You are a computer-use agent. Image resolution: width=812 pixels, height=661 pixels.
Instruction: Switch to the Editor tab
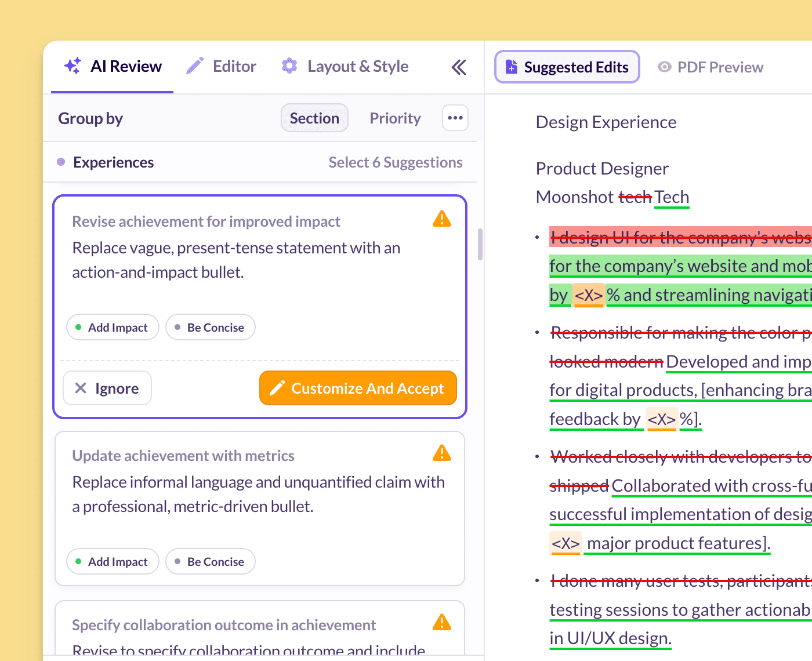tap(234, 66)
